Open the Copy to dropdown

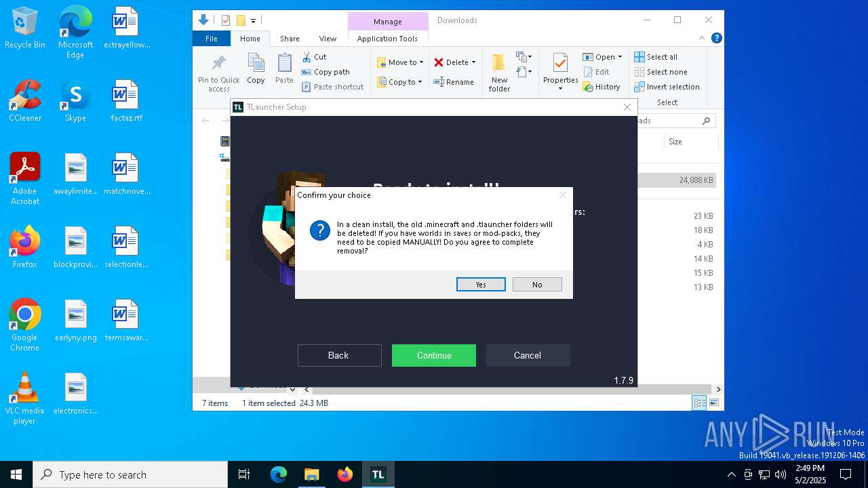(x=399, y=82)
